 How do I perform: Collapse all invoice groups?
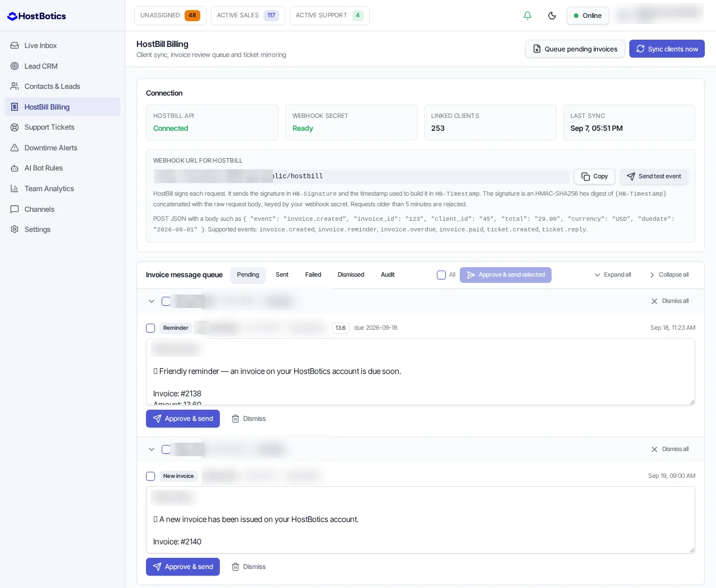(669, 275)
